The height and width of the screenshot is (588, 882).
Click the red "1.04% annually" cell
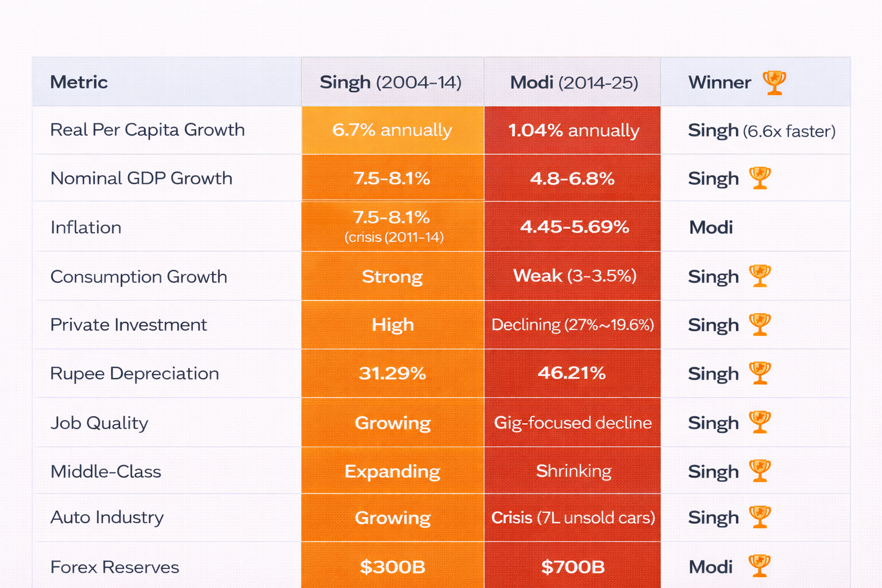point(573,130)
